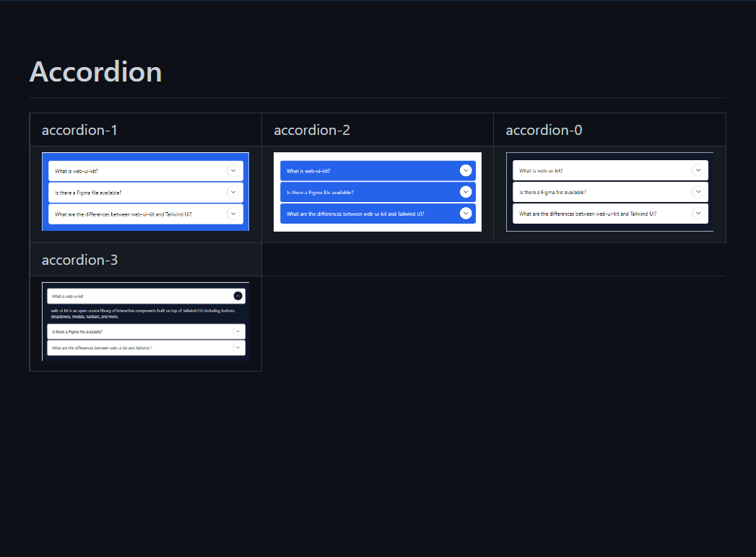The width and height of the screenshot is (756, 557).
Task: Click the chevron icon on 'What is web-ui-kit?' in accordion-0
Action: point(698,170)
